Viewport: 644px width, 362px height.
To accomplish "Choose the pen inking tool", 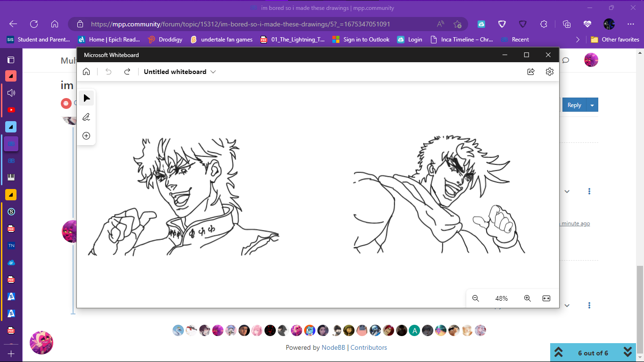I will [86, 117].
